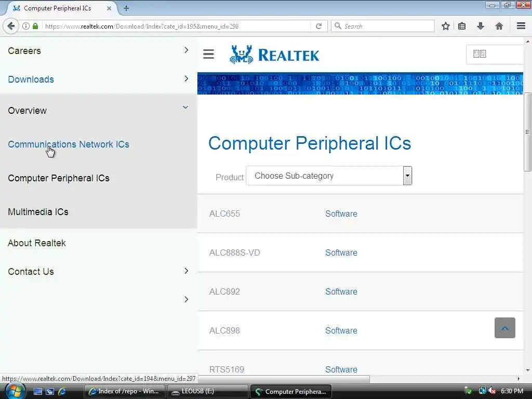Switch to Index of /repo taskbar window

click(124, 392)
